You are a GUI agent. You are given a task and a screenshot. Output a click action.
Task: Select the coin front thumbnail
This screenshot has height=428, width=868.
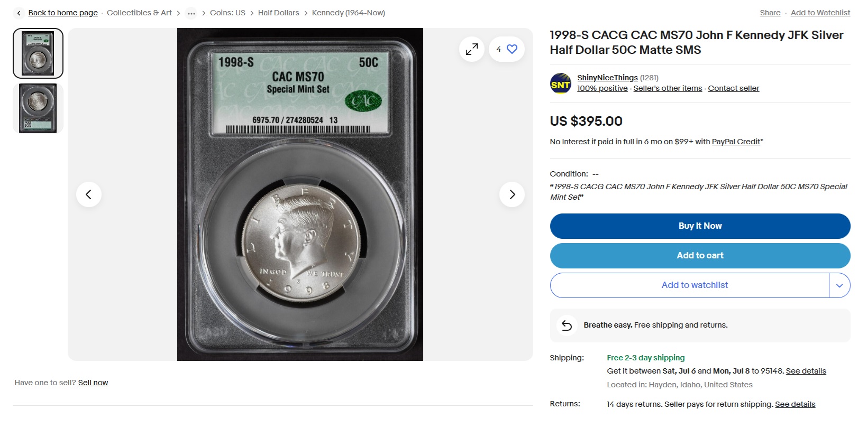38,53
